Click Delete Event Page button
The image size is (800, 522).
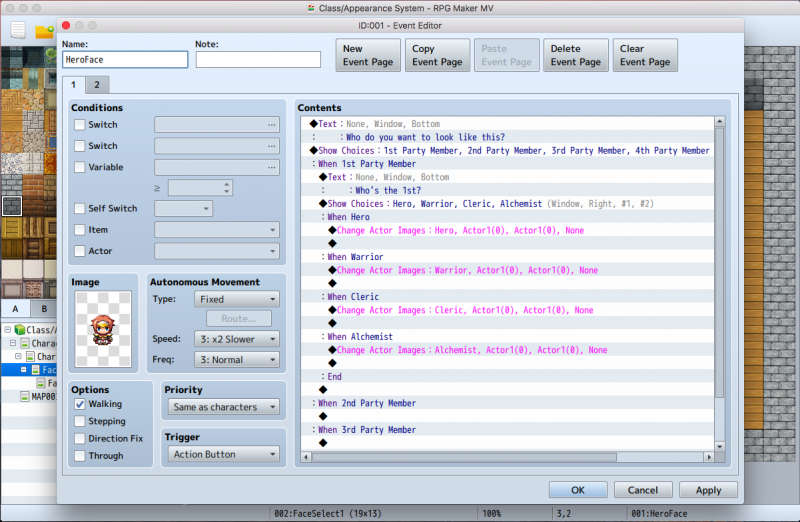click(x=576, y=55)
